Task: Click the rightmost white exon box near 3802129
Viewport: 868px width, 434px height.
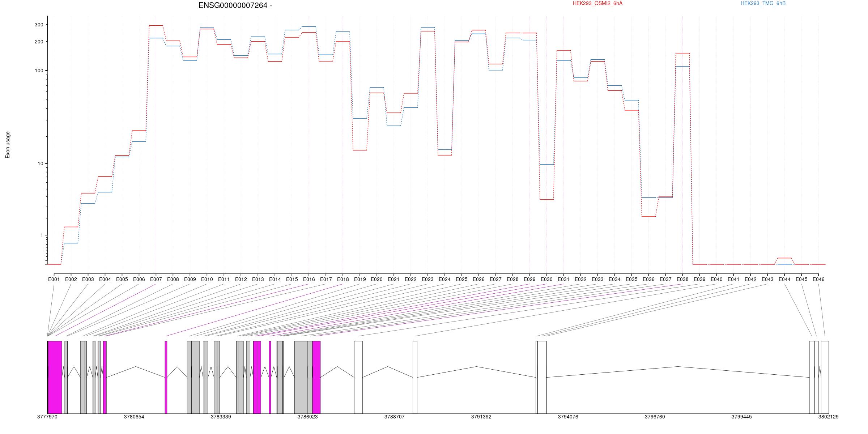Action: [x=825, y=377]
